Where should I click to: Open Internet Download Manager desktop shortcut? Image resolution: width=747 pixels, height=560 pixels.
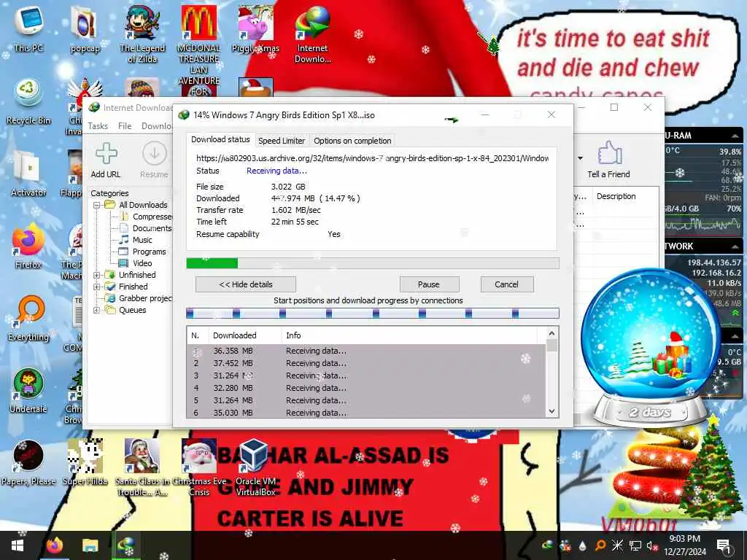click(312, 34)
